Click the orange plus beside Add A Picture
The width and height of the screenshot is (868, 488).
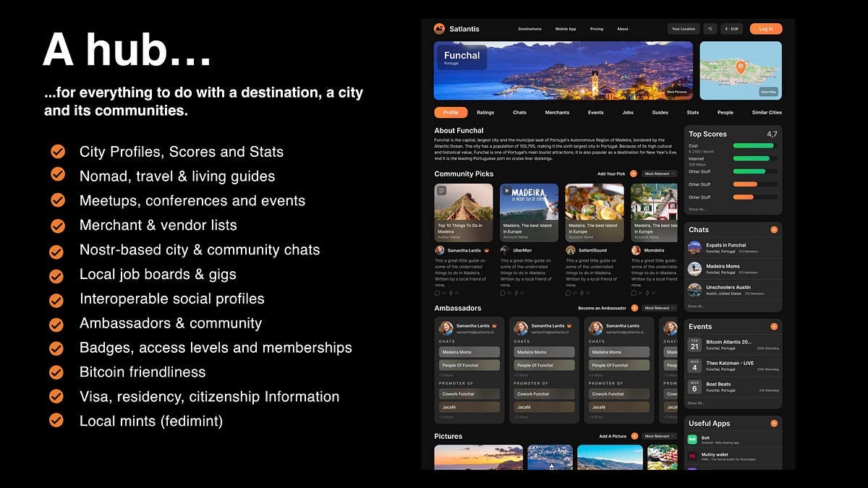click(x=634, y=436)
